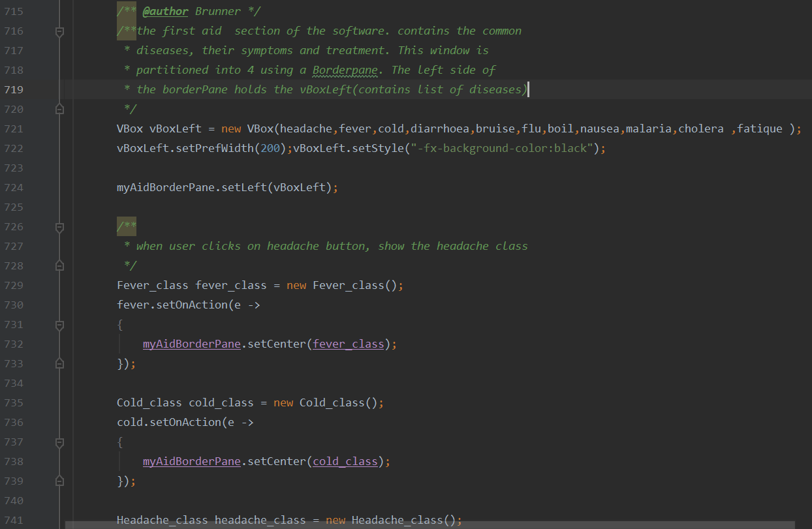
Task: Click headache_class variable on line 741
Action: coord(260,520)
